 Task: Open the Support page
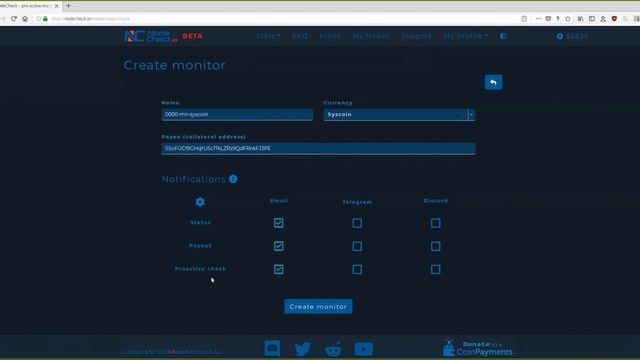[x=416, y=36]
